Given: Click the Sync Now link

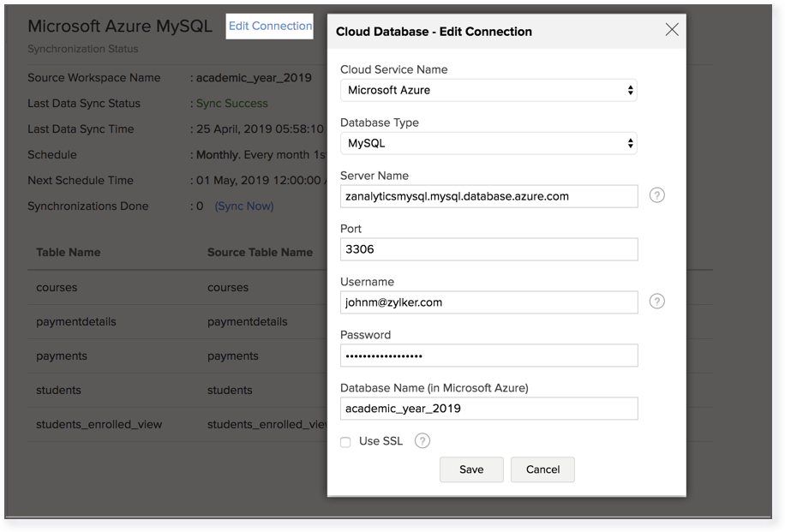Looking at the screenshot, I should [244, 206].
